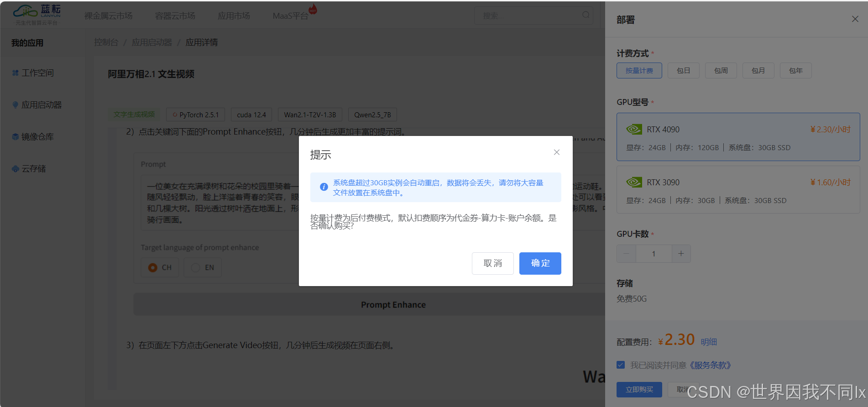Click the 我的应用 sidebar heading
The height and width of the screenshot is (407, 868).
point(27,43)
